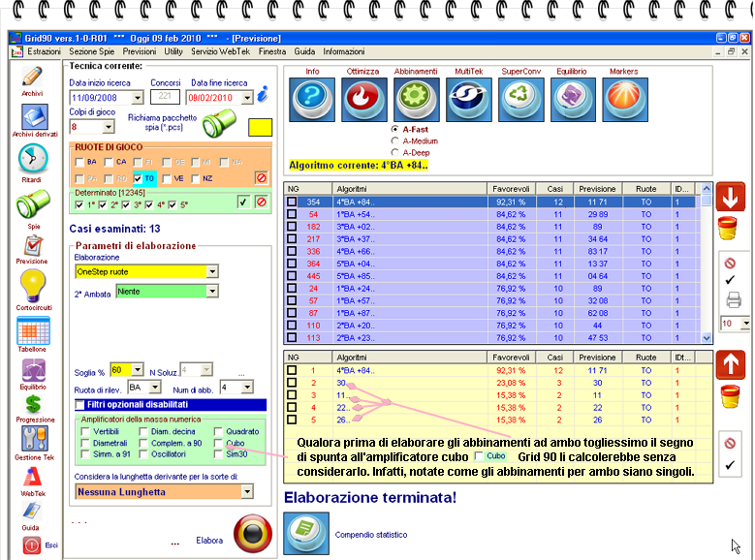
Task: Select the A-Deep radio button
Action: [x=394, y=153]
